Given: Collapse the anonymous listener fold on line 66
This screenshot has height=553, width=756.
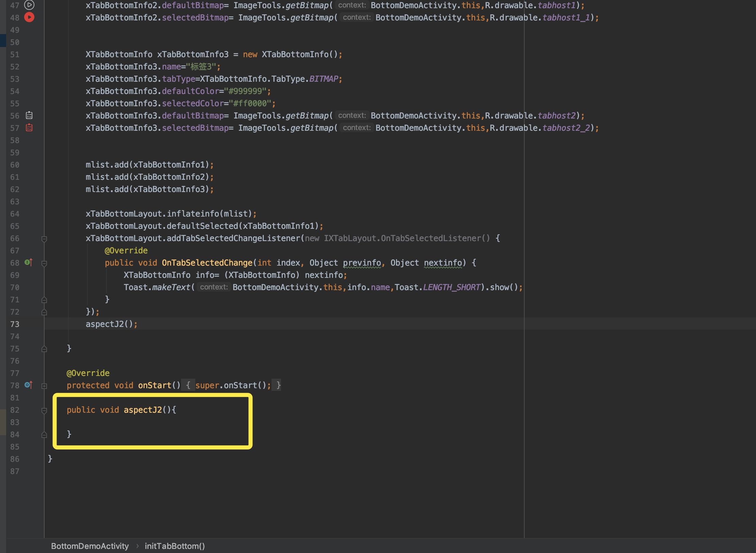Looking at the screenshot, I should coord(44,239).
